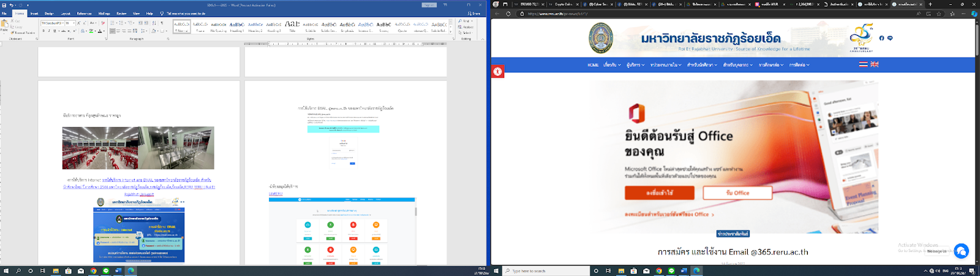Screen dimensions: 980x276
Task: Open the LibRERU hyperlink in document
Action: (x=276, y=194)
